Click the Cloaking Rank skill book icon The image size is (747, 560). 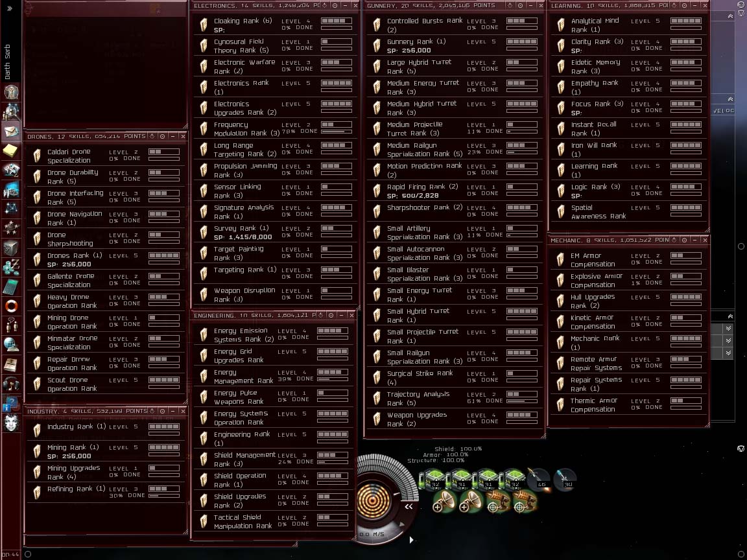pos(204,25)
